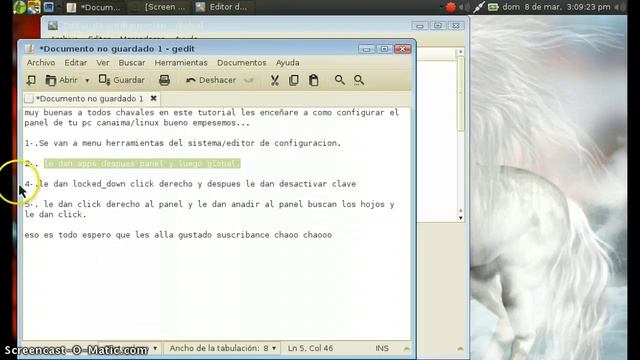640x360 pixels.
Task: Open the clock showing dom 8 de mar.
Action: [x=556, y=7]
